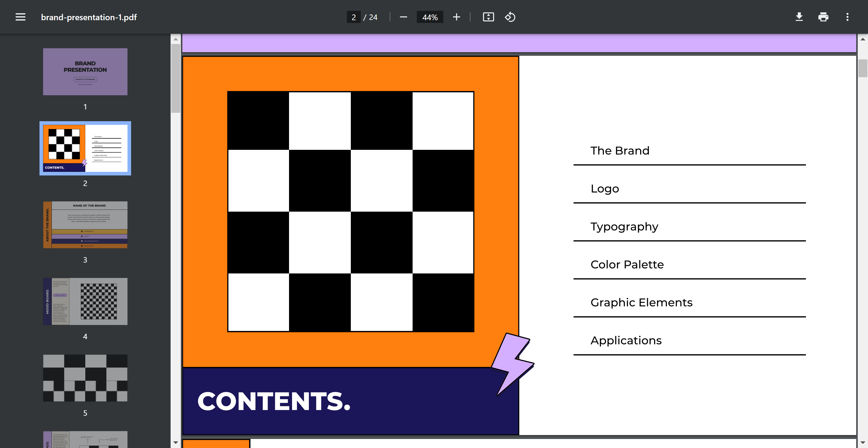This screenshot has height=448, width=868.
Task: Click the current page number input field
Action: (354, 17)
